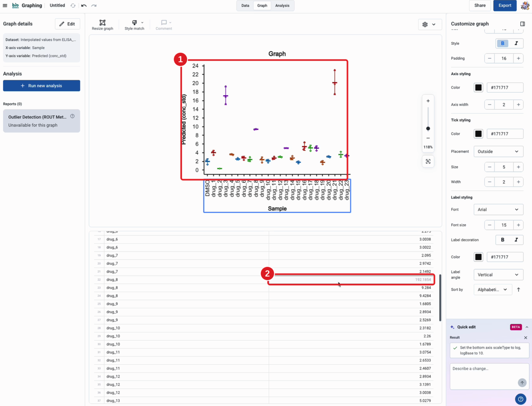
Task: Switch to the Data tab
Action: (x=245, y=5)
